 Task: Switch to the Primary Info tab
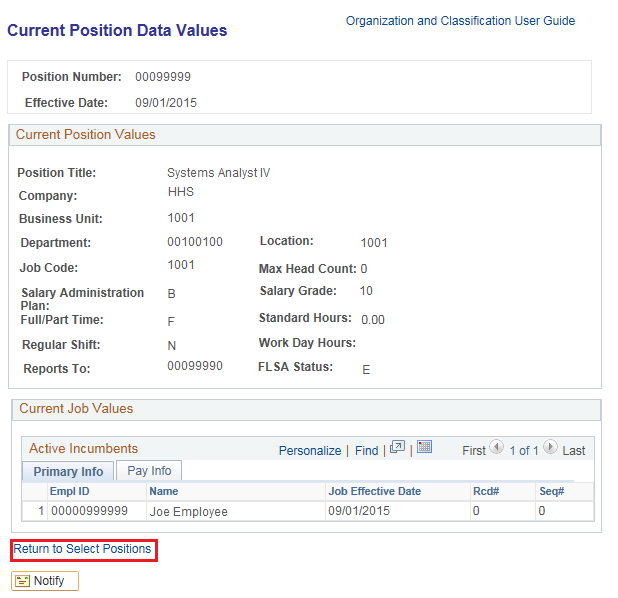pyautogui.click(x=68, y=472)
